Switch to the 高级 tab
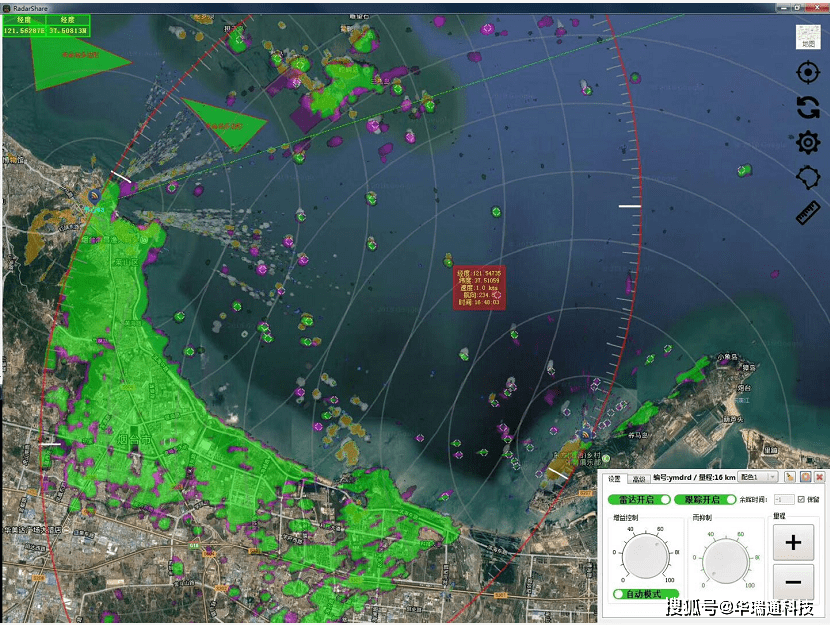The image size is (830, 625). tap(639, 479)
